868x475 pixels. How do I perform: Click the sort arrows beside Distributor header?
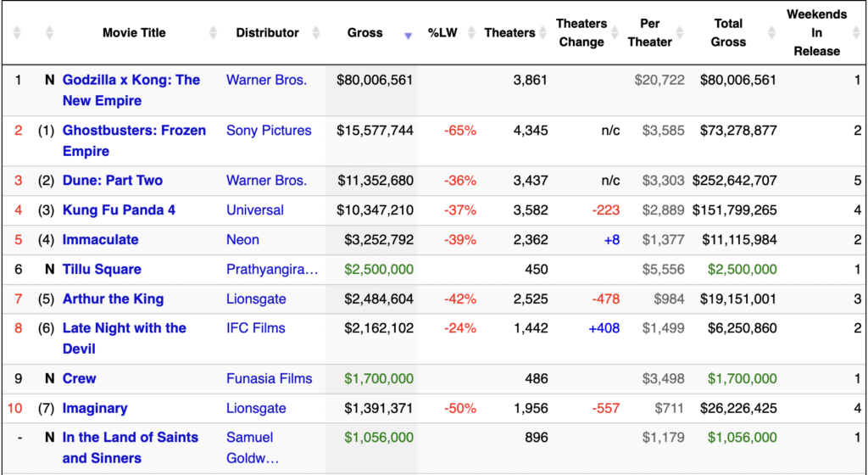pyautogui.click(x=316, y=33)
